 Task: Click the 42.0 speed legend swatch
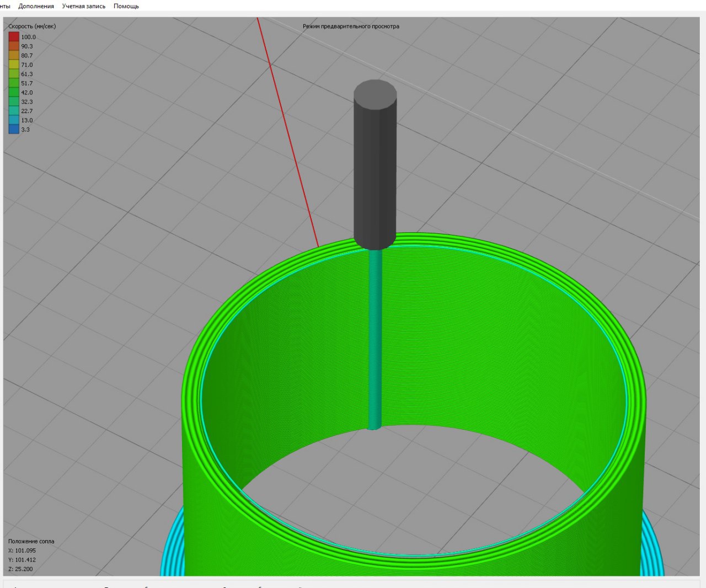[x=14, y=93]
